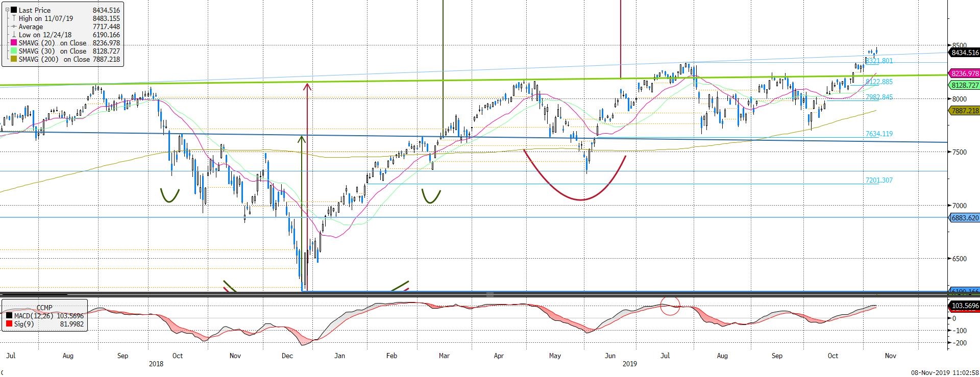Viewport: 980px width, 377px height.
Task: Click the 7000 price axis label
Action: click(959, 206)
